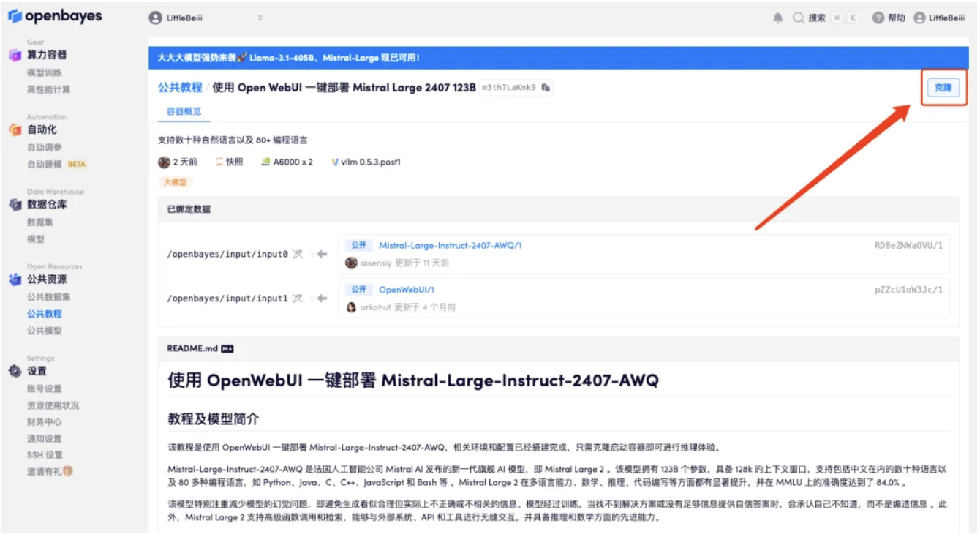Click the 大模型 tag
The height and width of the screenshot is (537, 980).
click(175, 181)
